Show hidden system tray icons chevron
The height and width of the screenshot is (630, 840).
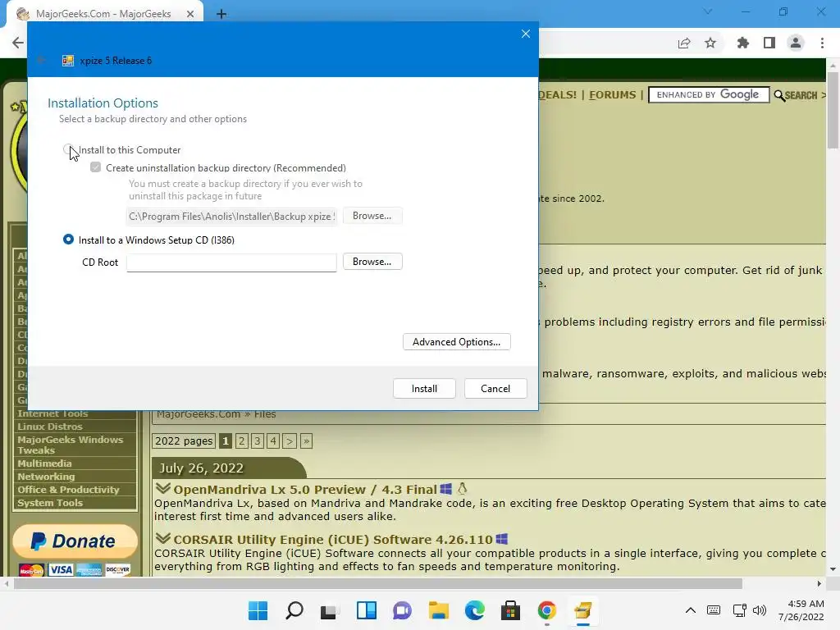click(x=691, y=610)
